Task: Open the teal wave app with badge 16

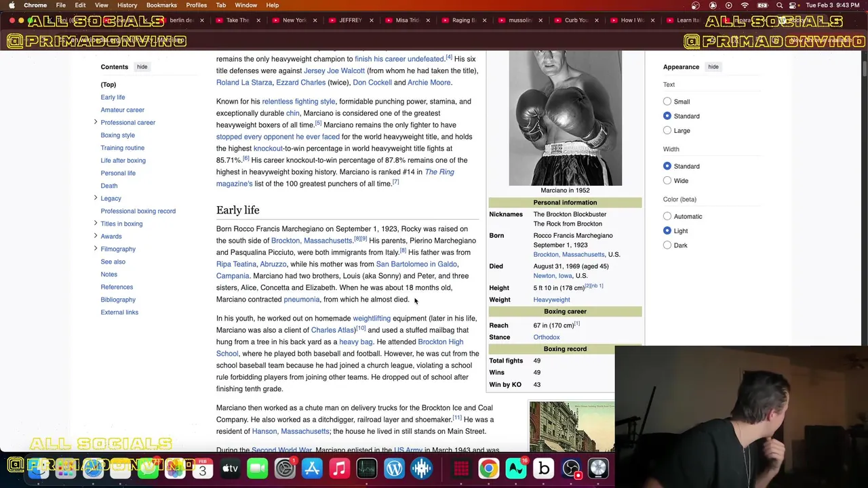Action: [x=516, y=468]
